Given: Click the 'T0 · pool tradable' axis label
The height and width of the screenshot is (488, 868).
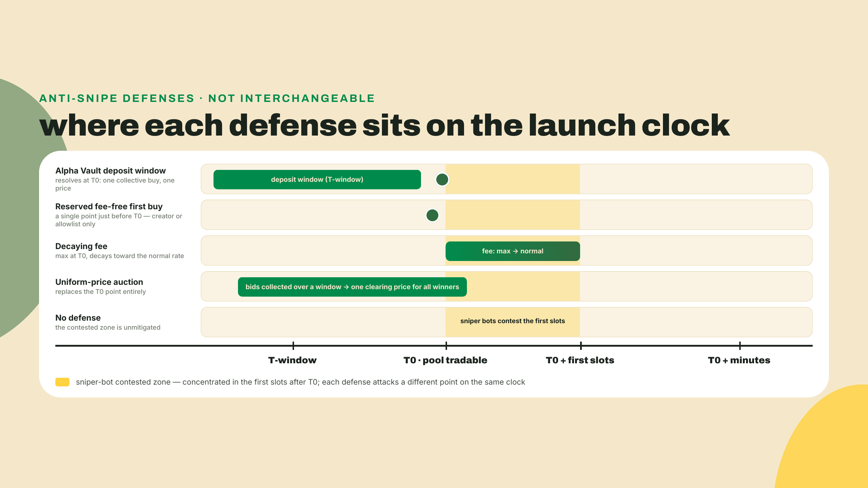Looking at the screenshot, I should click(x=446, y=360).
